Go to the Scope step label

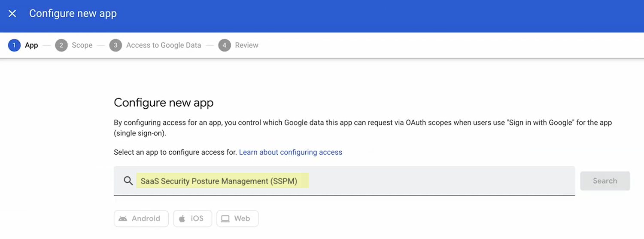[82, 45]
